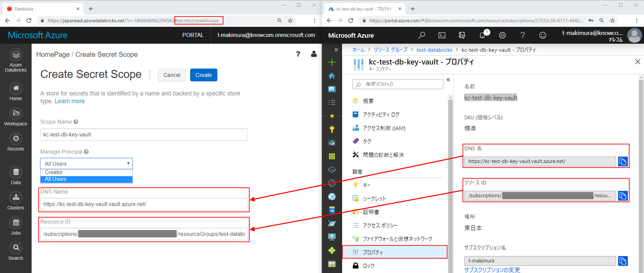Open Data in Databricks sidebar
Image resolution: width=644 pixels, height=273 pixels.
pos(16,176)
